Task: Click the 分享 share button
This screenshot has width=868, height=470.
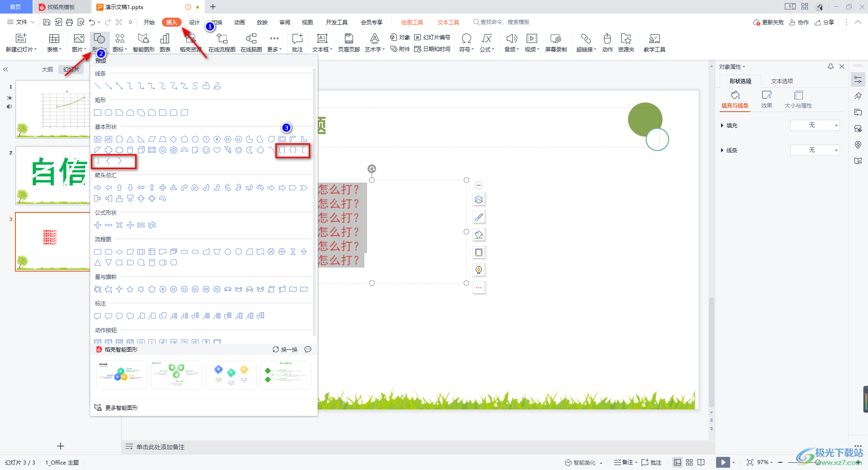Action: (x=824, y=22)
